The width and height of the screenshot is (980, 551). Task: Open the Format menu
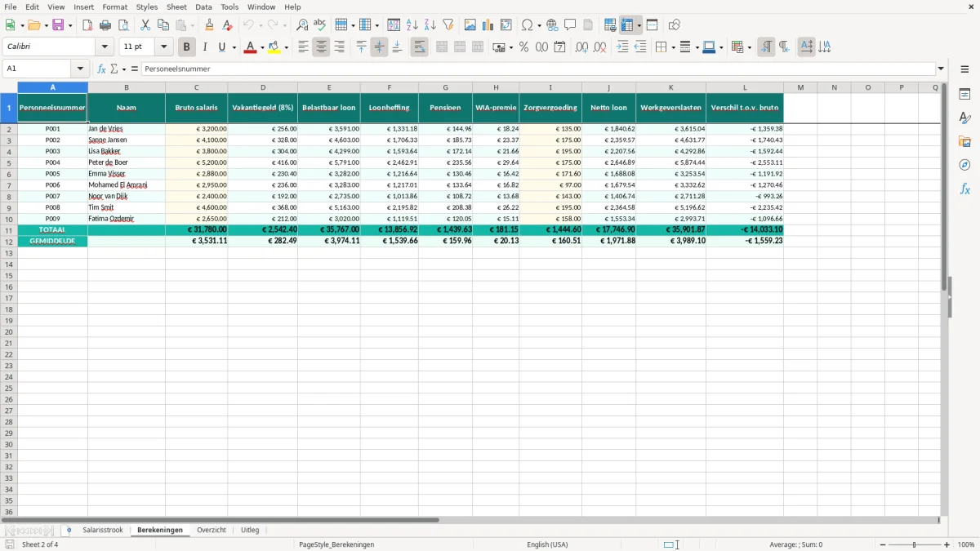click(114, 7)
